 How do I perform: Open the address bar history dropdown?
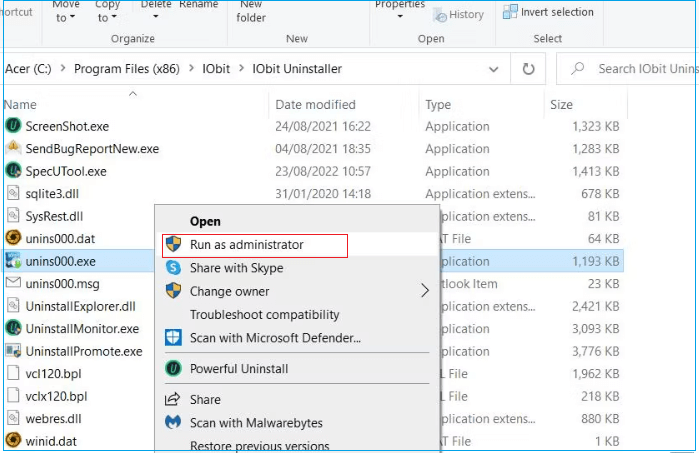493,69
